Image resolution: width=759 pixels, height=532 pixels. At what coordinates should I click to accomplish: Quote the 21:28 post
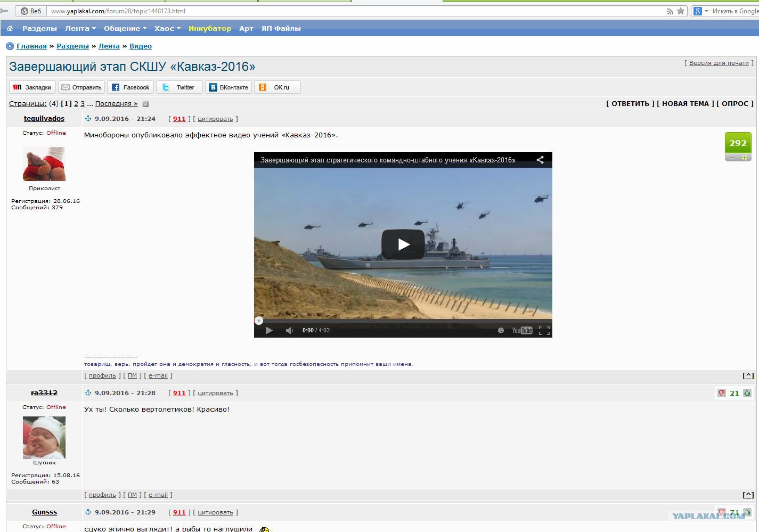coord(215,393)
